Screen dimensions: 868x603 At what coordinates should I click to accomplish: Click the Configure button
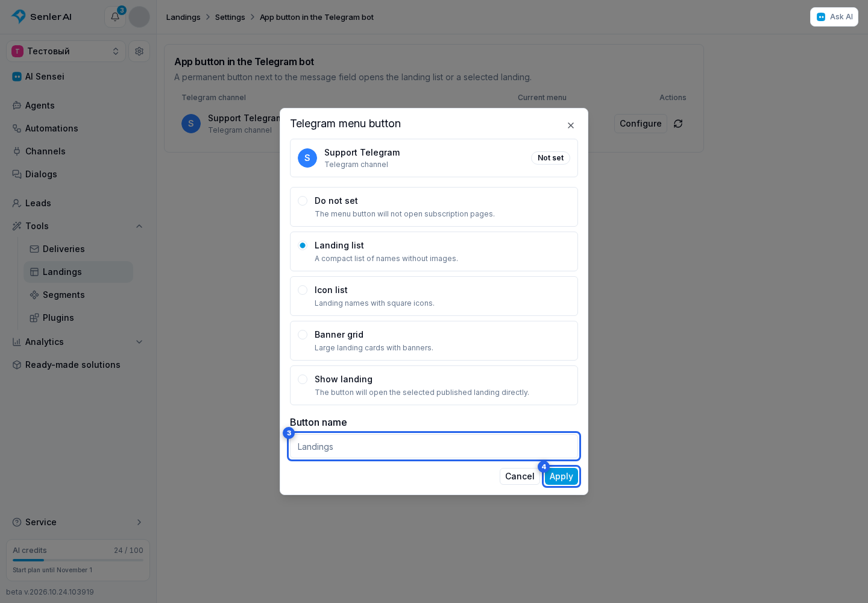pos(641,124)
